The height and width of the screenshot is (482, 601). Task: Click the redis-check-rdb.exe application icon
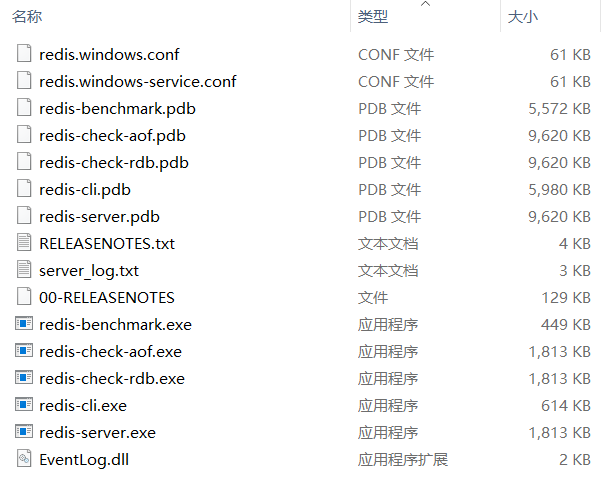[x=25, y=378]
